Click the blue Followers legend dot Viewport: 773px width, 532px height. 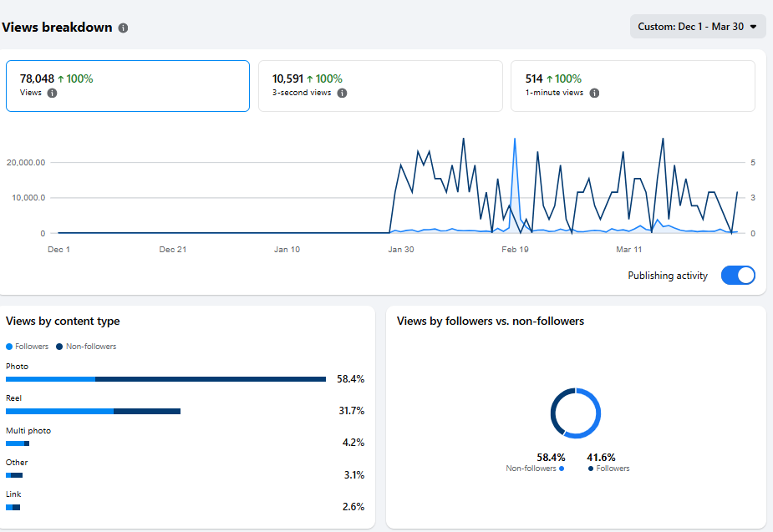9,346
